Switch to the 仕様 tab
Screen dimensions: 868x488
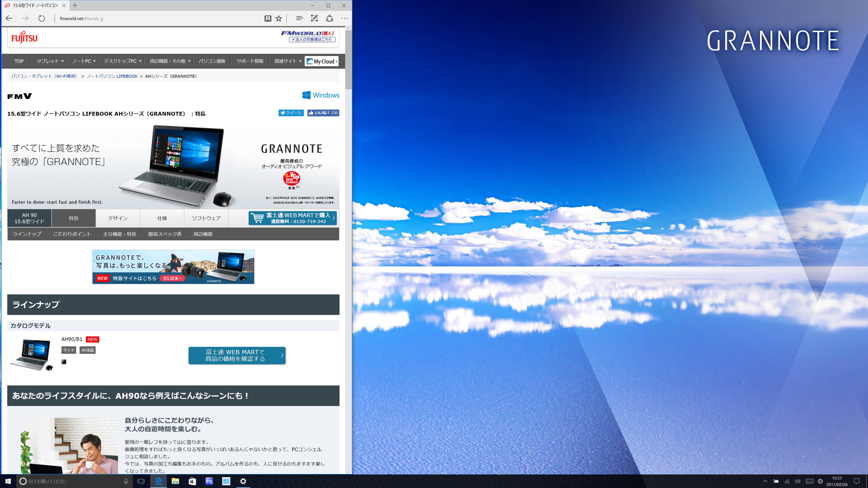(x=162, y=218)
